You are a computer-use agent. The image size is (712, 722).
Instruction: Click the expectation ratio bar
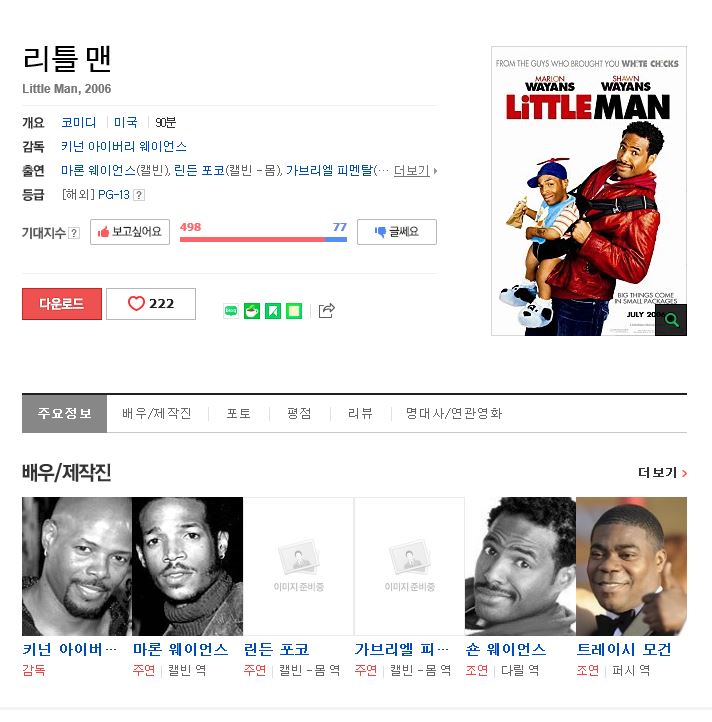tap(263, 239)
